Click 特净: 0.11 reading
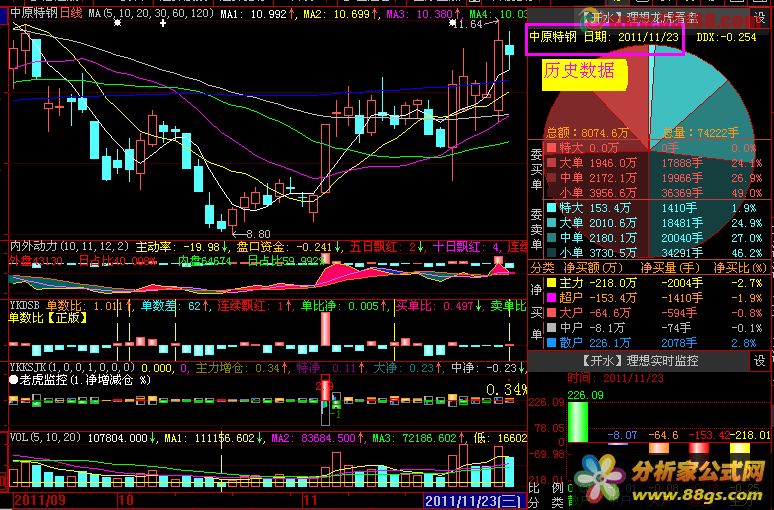The width and height of the screenshot is (774, 510). click(330, 368)
